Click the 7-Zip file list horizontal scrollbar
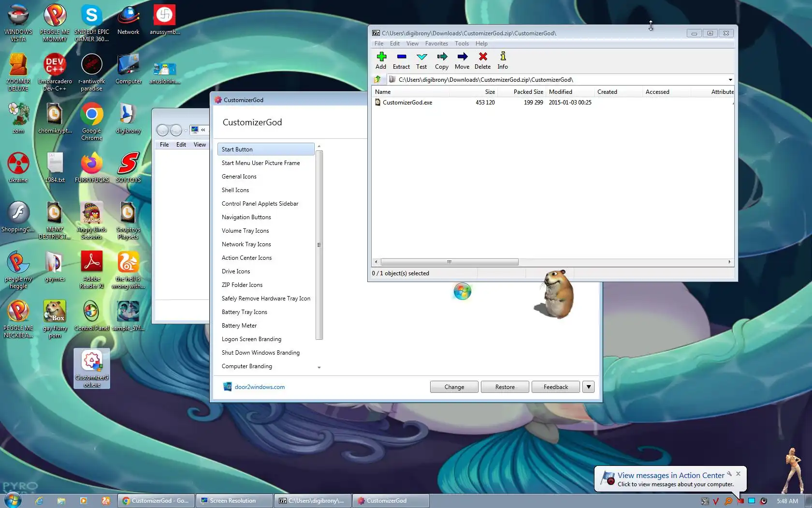 click(449, 262)
